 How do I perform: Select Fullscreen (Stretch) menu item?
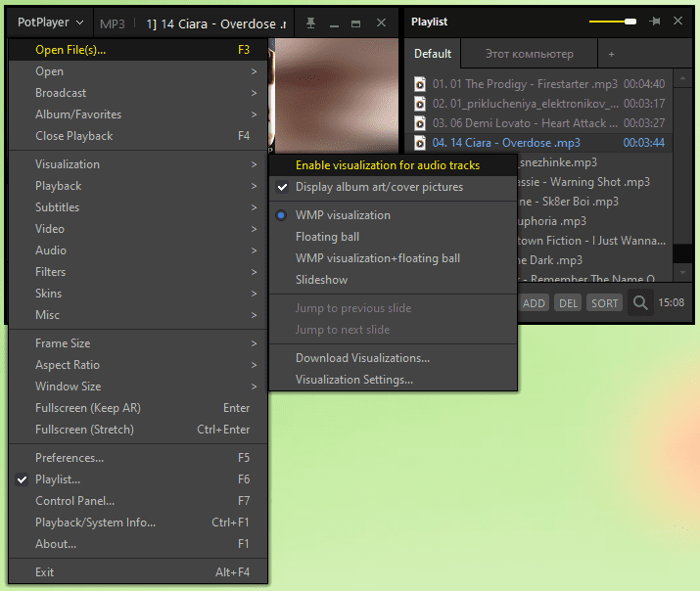138,430
